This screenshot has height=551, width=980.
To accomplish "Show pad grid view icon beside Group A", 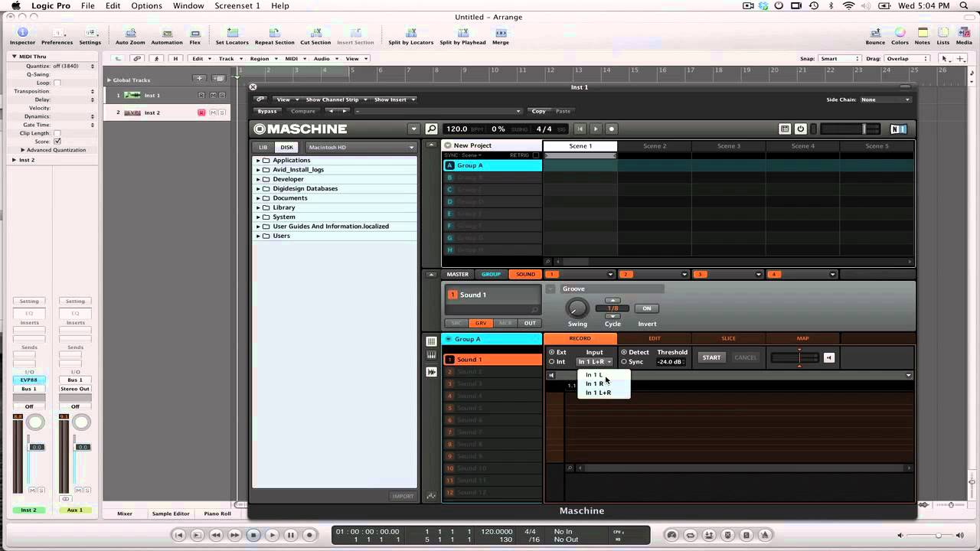I will 432,341.
